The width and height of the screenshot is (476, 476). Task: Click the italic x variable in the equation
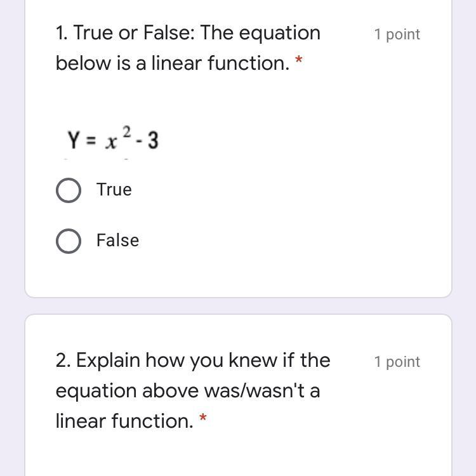[x=112, y=142]
